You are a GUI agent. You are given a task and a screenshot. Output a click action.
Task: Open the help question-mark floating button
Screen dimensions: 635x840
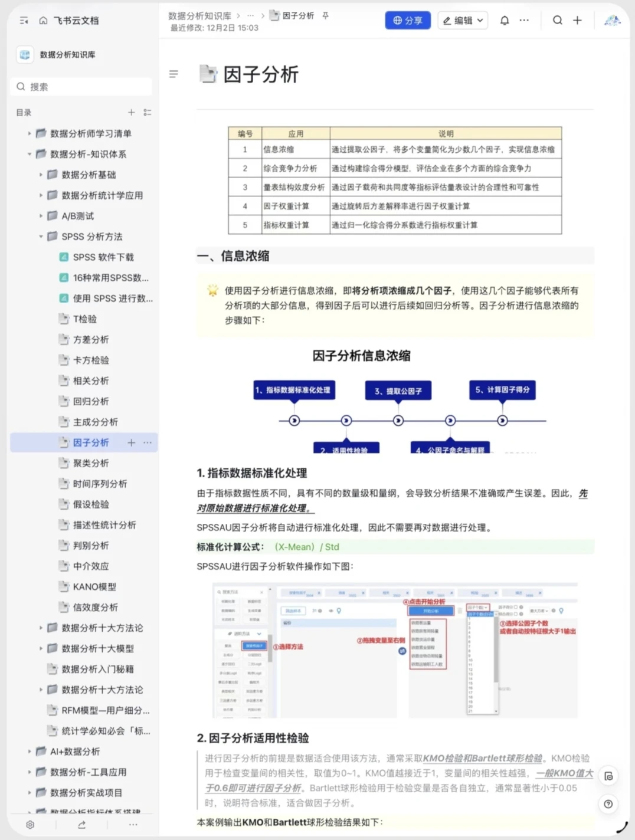pos(608,804)
